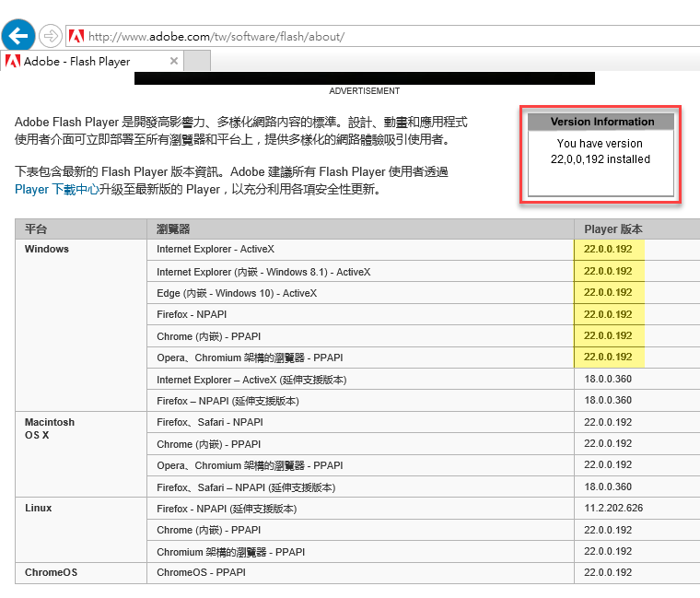Click the Macintosh 'Opera、Chromium 架構的瀏覽器 - PPAPI' row
Screen dimensions: 700x598
pos(360,465)
